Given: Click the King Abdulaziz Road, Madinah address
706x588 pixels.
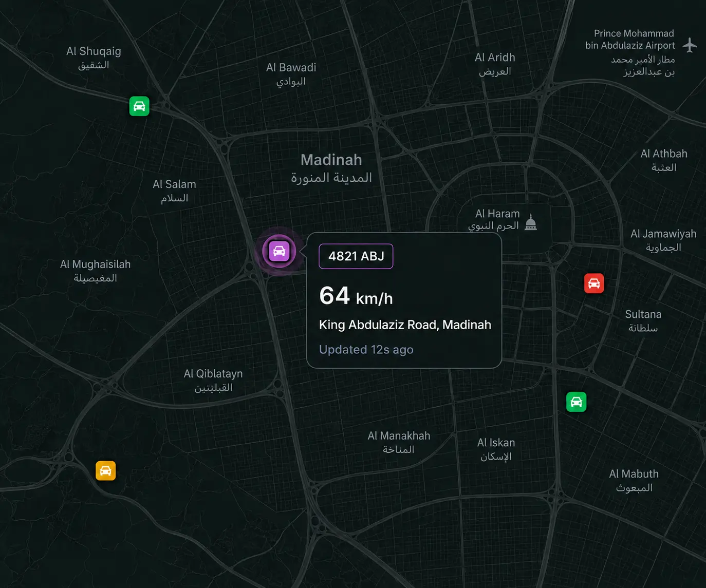Looking at the screenshot, I should (x=405, y=325).
